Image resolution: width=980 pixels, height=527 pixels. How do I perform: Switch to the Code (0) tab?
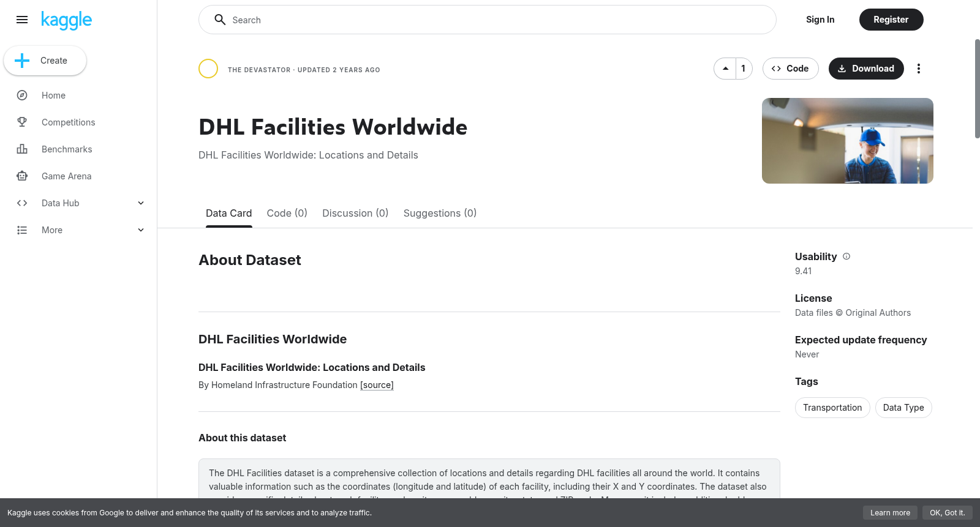[x=287, y=213]
